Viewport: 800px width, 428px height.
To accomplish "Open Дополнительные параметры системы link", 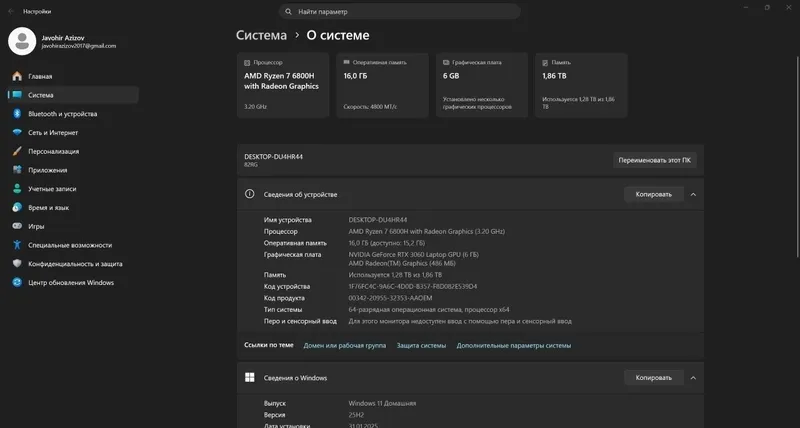I will [x=514, y=345].
